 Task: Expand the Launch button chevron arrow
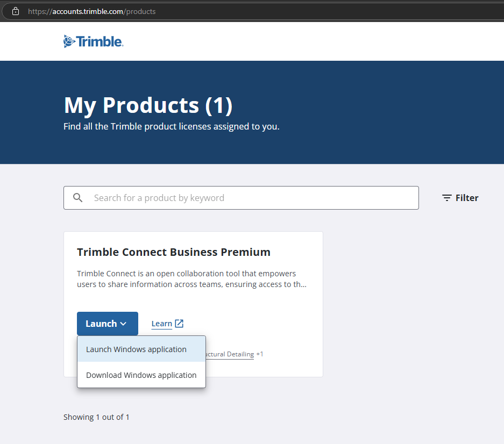point(123,324)
